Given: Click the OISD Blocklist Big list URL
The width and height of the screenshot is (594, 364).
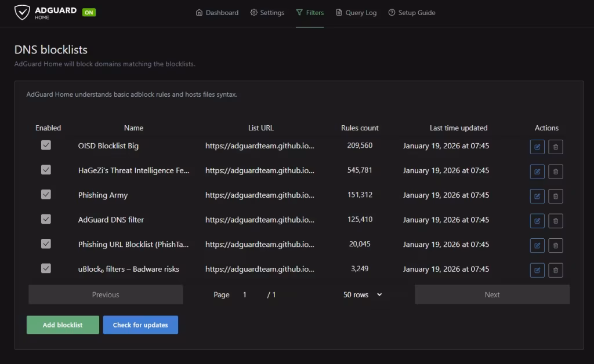Looking at the screenshot, I should coord(260,145).
